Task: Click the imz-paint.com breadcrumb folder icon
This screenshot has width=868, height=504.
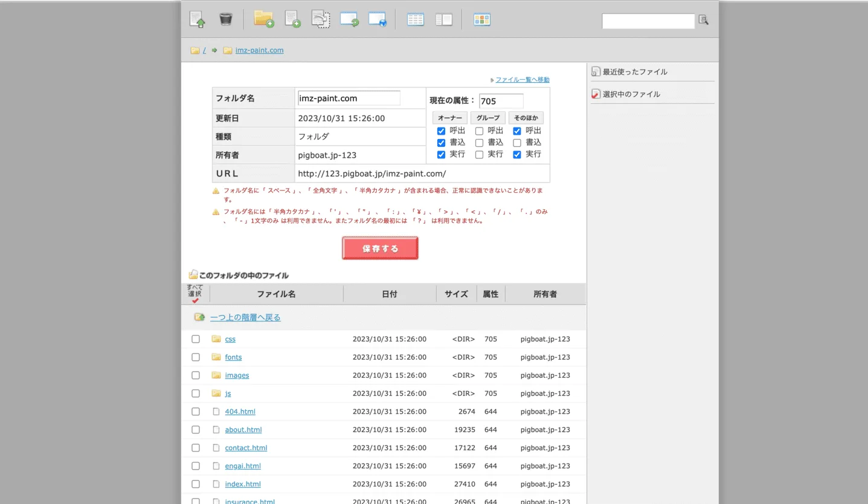Action: [228, 51]
